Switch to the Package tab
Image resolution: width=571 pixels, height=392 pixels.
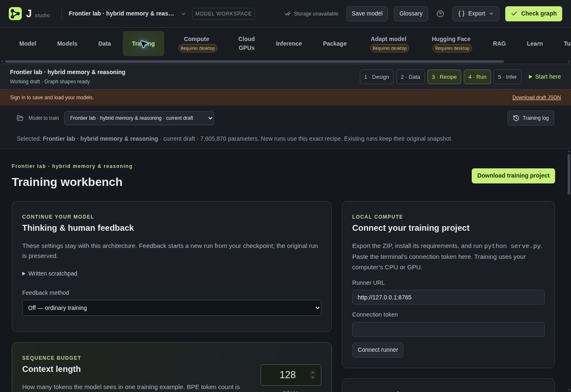[335, 44]
